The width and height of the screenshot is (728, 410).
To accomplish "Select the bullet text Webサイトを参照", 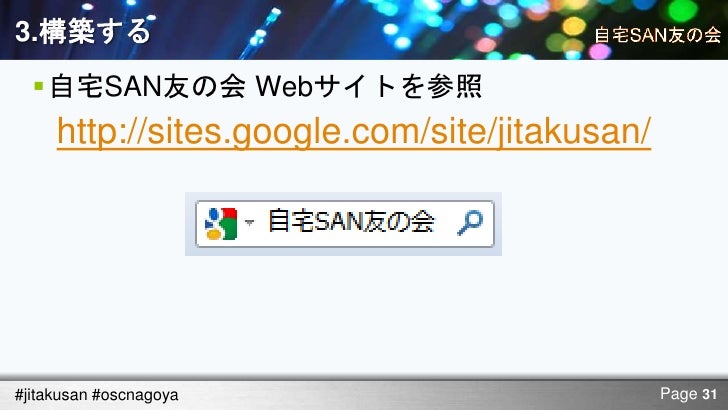I will click(x=369, y=86).
